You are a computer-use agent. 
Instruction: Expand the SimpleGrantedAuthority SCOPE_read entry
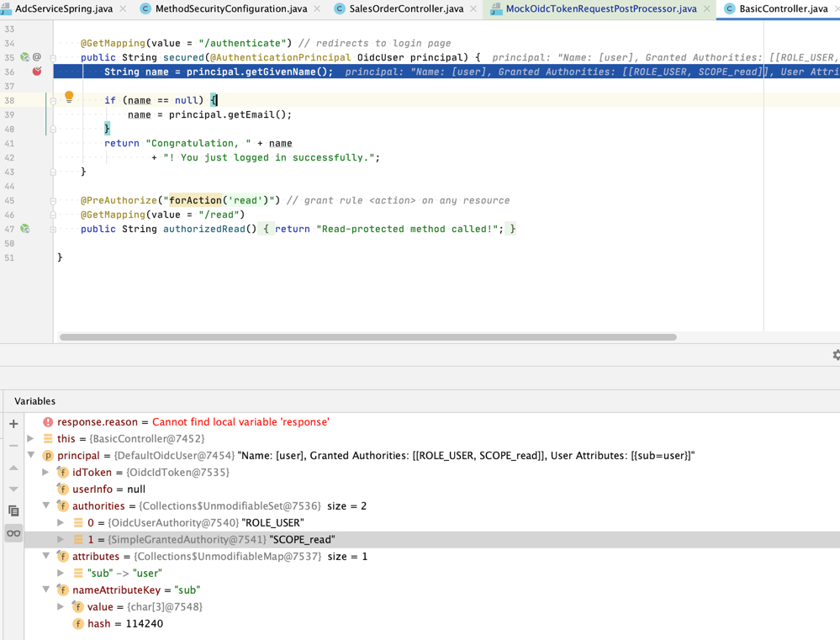coord(59,539)
